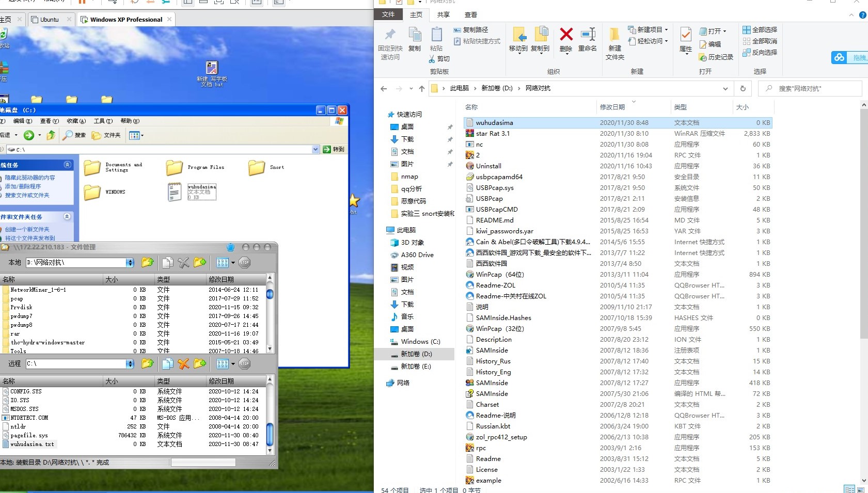The height and width of the screenshot is (493, 868).
Task: Open the XP Explorer Tools (工具) menu
Action: coord(103,121)
